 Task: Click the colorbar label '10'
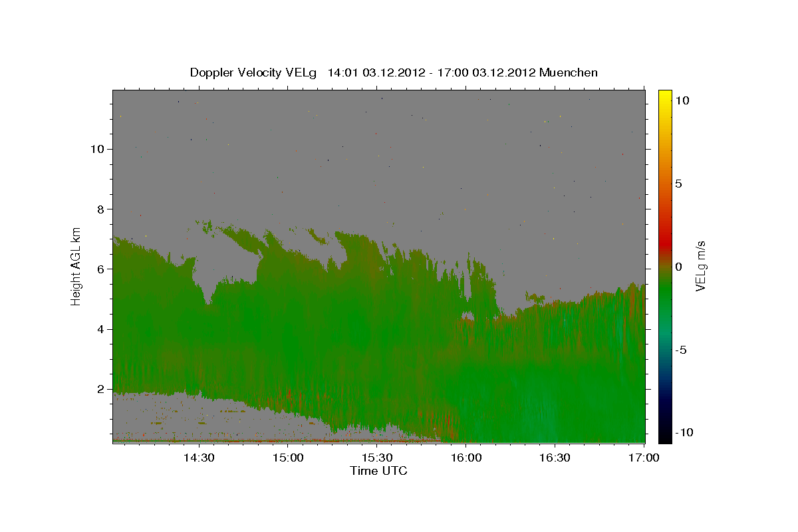point(682,100)
